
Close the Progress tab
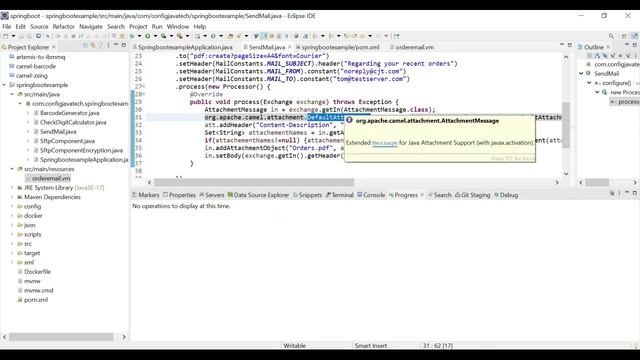[422, 195]
